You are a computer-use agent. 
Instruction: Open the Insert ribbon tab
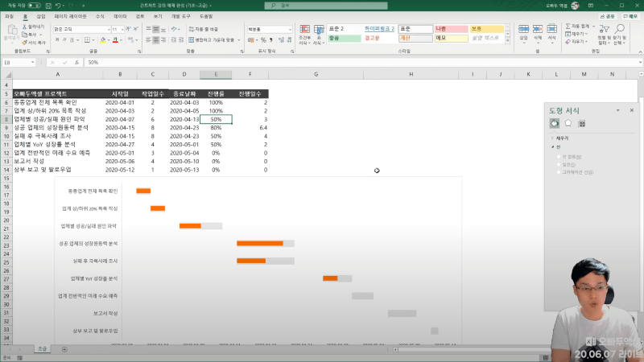tap(41, 16)
